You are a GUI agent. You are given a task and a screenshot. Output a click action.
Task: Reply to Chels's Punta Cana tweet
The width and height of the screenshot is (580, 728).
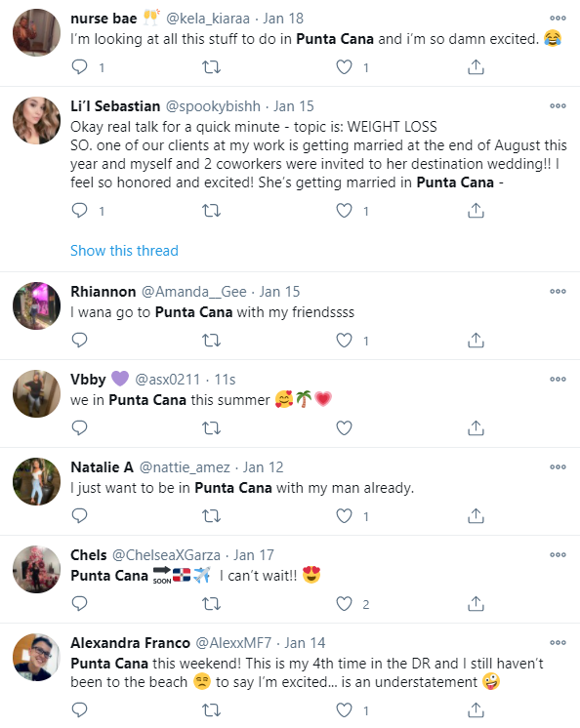(x=79, y=603)
